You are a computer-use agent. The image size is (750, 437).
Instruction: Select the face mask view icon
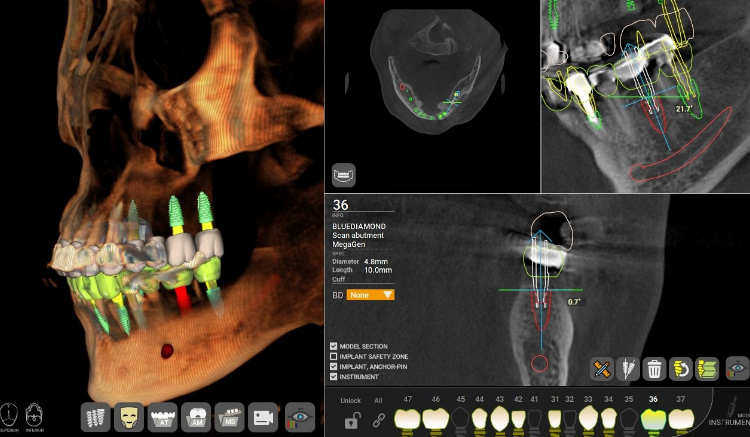pyautogui.click(x=129, y=416)
